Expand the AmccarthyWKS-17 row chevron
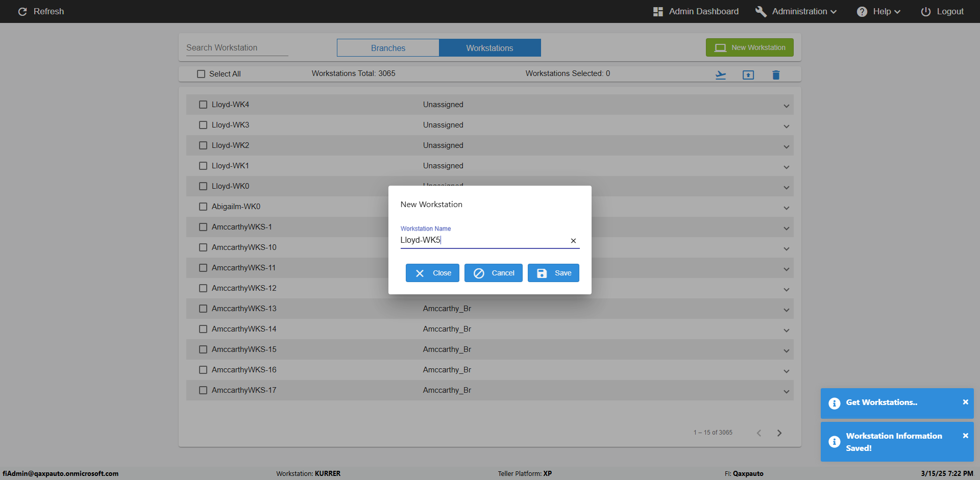980x480 pixels. (x=786, y=392)
